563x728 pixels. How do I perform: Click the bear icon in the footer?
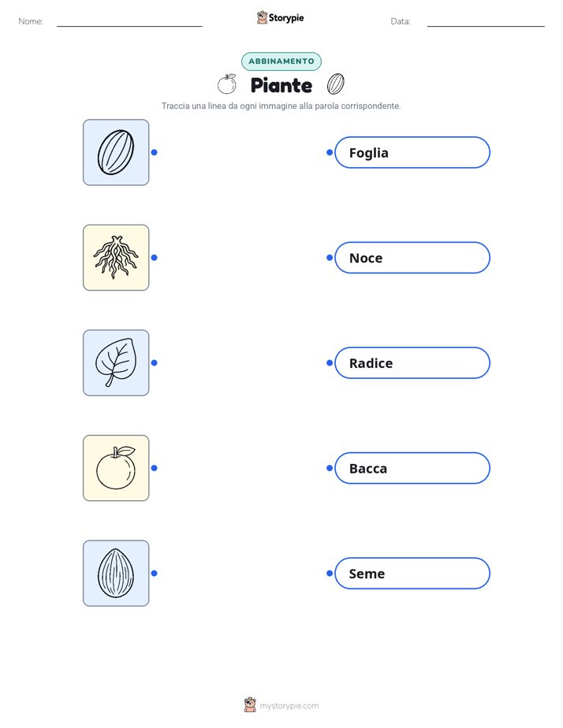tap(250, 705)
